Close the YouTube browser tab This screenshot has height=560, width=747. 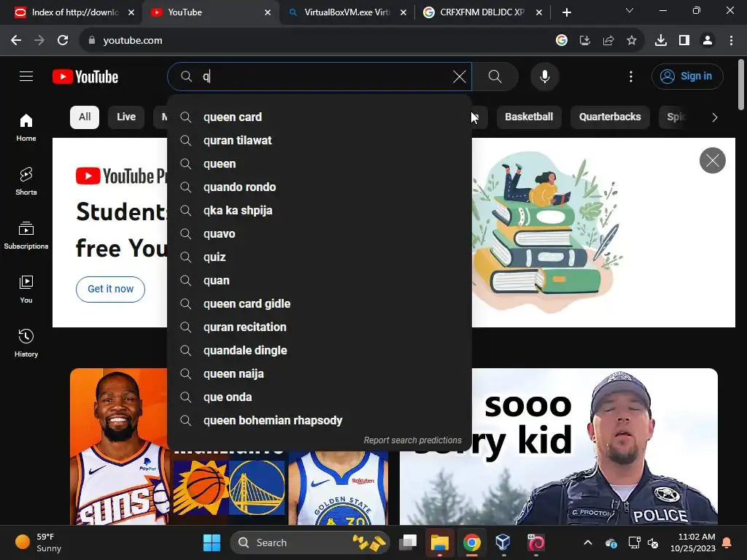[x=268, y=12]
